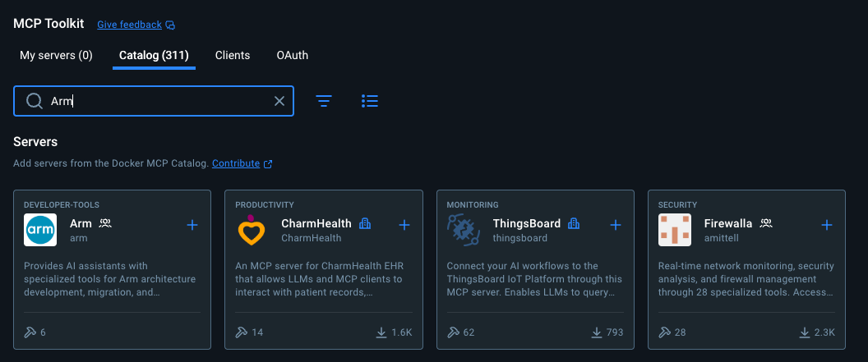Click the CharmHealth heart logo
This screenshot has height=362, width=868.
coord(252,230)
